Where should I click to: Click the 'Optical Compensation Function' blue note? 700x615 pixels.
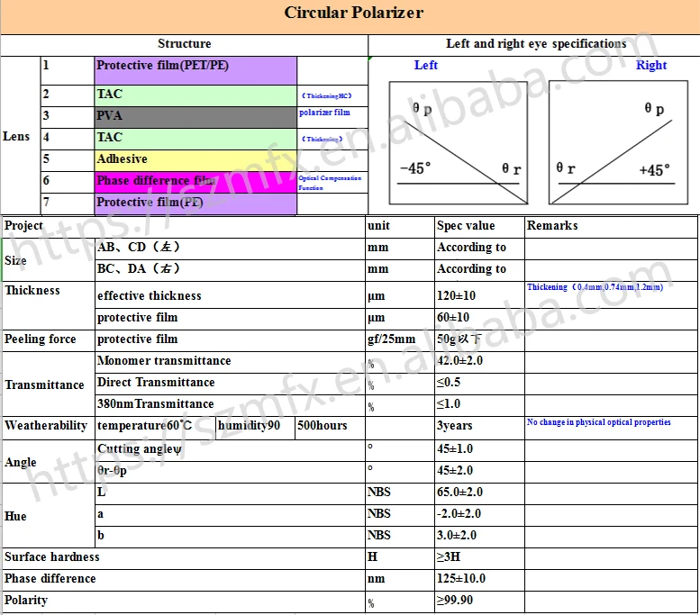coord(330,183)
